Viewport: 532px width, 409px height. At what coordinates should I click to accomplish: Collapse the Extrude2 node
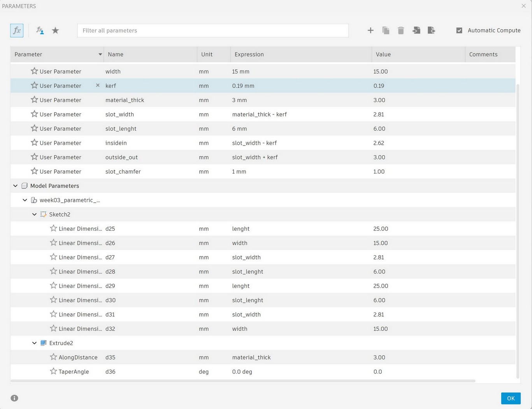tap(34, 343)
